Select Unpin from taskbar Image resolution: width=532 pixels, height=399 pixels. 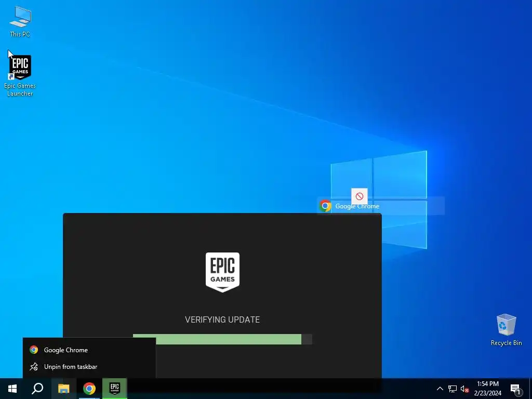(89, 367)
